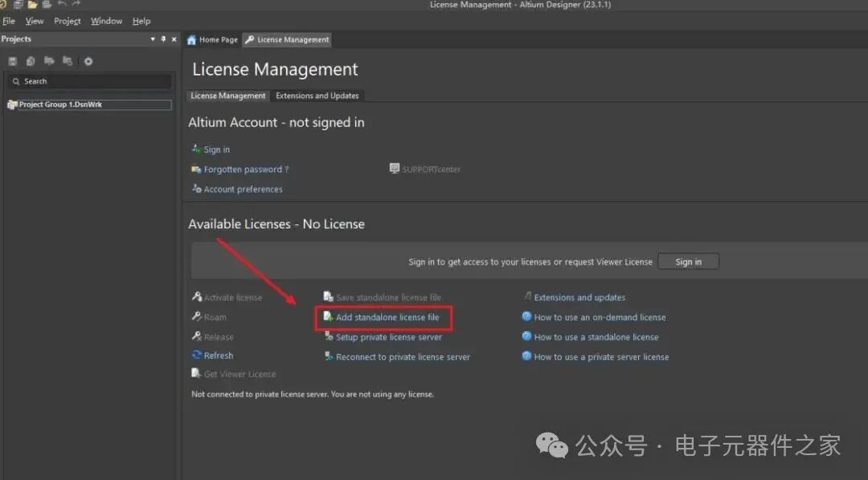Image resolution: width=868 pixels, height=480 pixels.
Task: Click help icon beside on-demand license link
Action: click(x=527, y=317)
